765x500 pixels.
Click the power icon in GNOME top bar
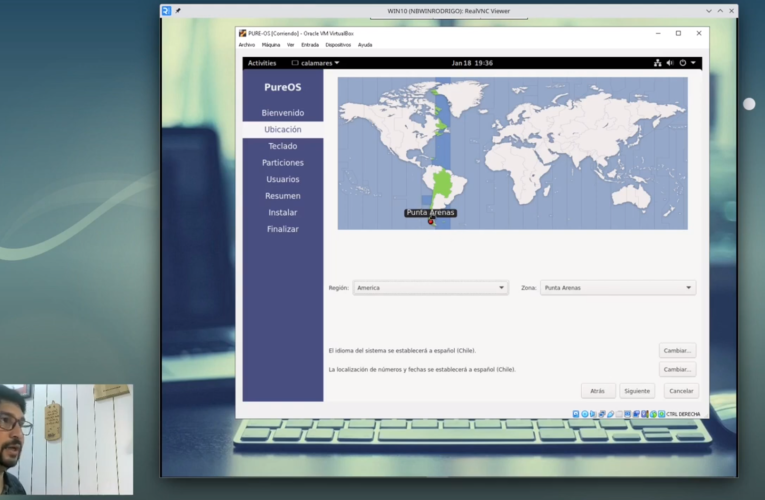(683, 63)
